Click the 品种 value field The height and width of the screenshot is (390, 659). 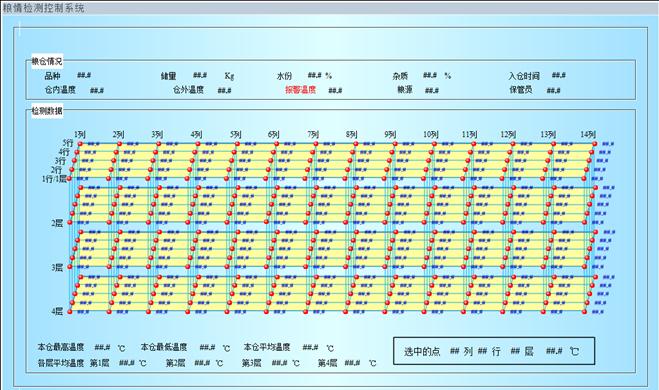pyautogui.click(x=84, y=75)
